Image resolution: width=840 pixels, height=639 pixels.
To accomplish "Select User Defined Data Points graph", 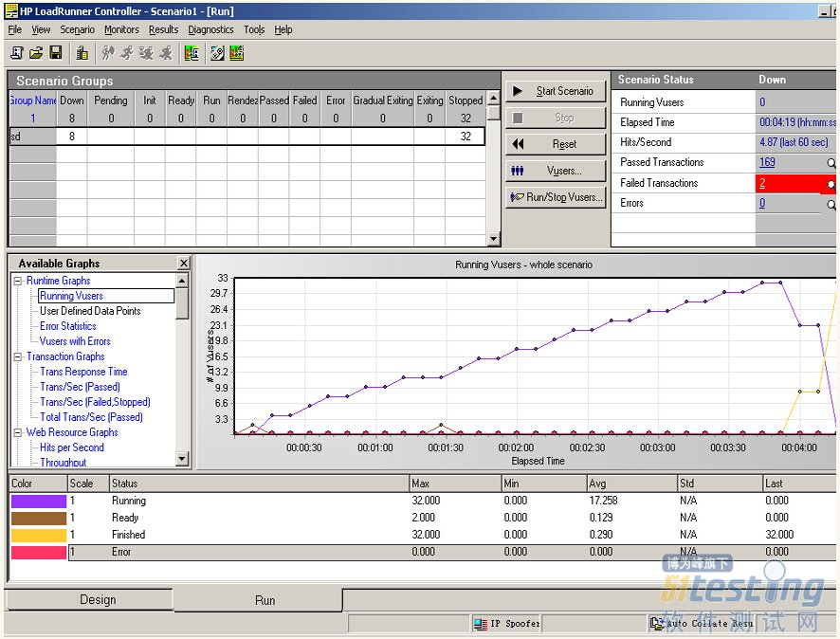I will pos(90,311).
